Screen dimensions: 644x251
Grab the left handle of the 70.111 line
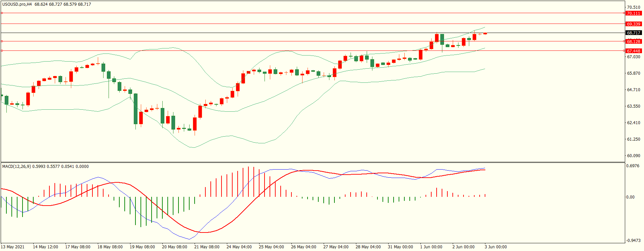tap(2, 13)
